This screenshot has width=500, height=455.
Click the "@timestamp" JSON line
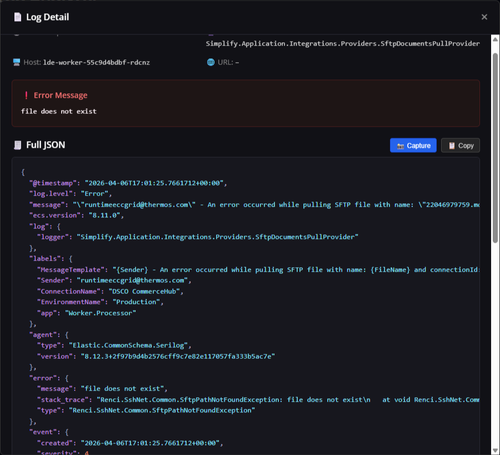pos(128,183)
